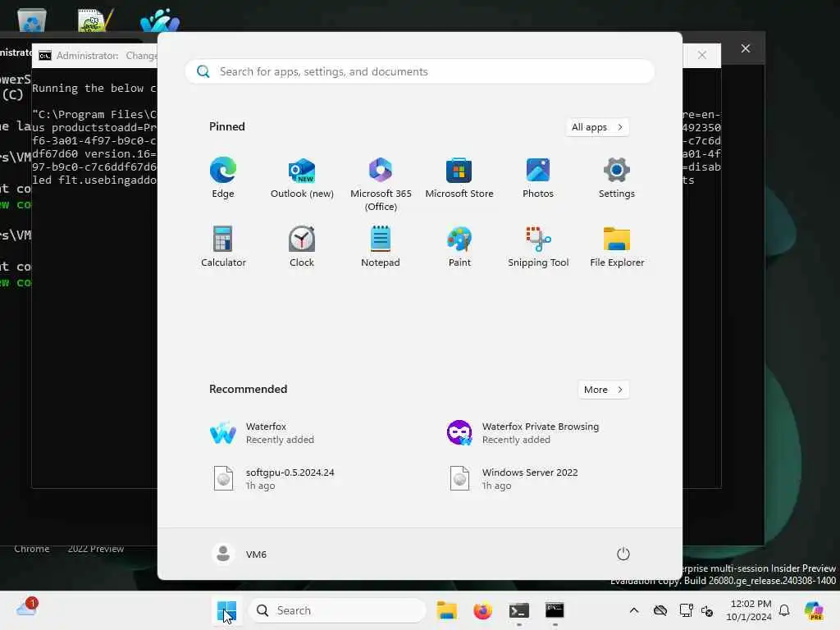Expand the All apps list
The image size is (840, 630).
pos(597,127)
